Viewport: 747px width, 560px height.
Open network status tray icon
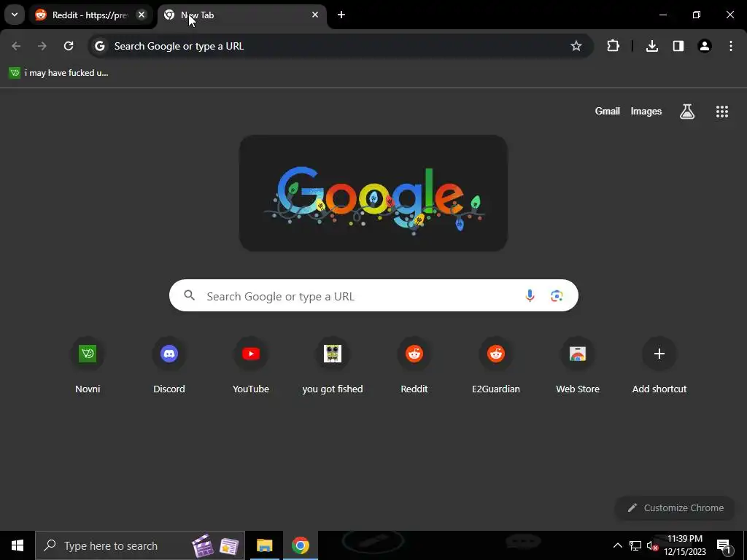click(x=635, y=545)
